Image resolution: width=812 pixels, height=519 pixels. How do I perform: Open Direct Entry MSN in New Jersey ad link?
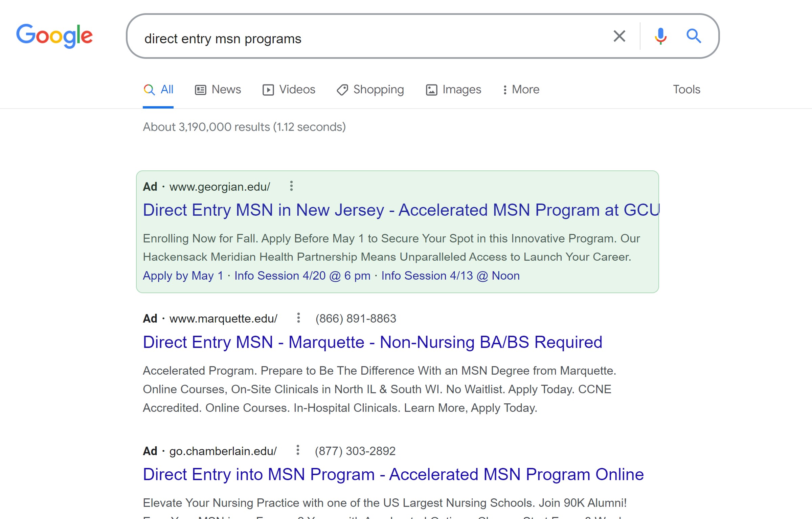[x=401, y=210]
